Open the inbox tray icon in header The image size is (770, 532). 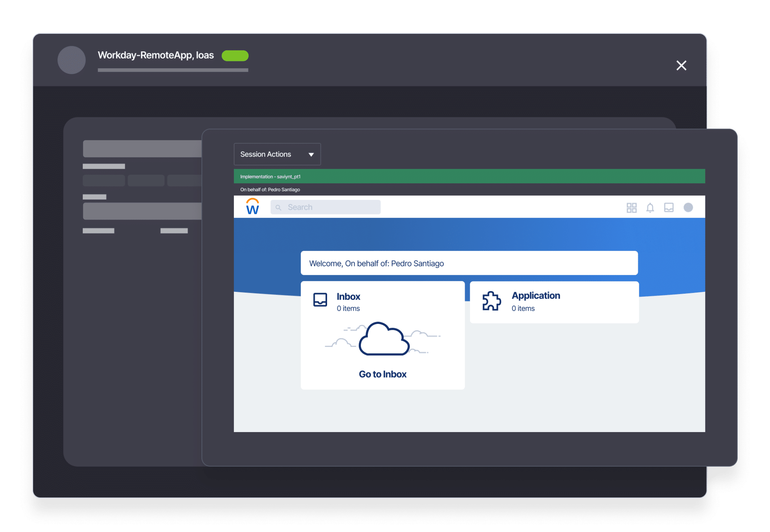pos(669,208)
